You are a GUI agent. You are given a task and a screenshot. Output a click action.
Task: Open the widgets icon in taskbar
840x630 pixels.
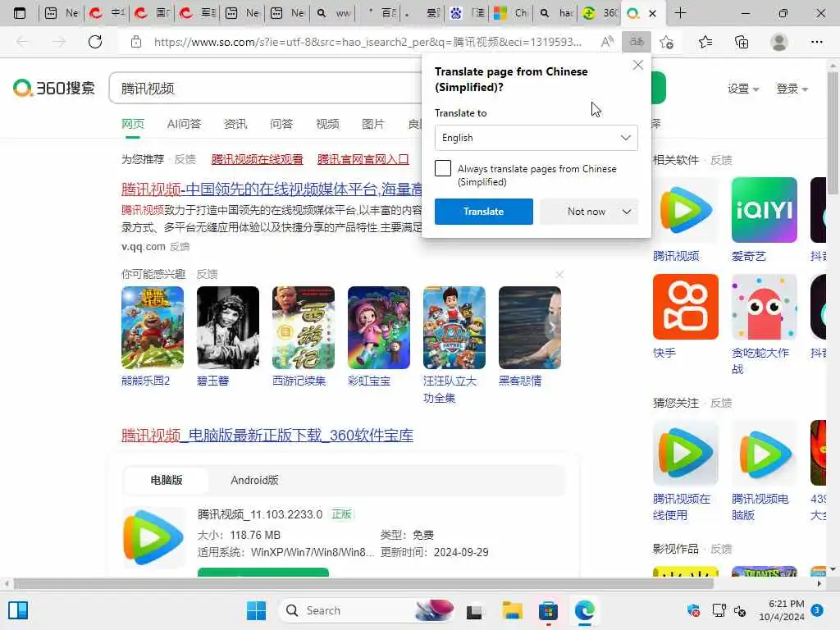pos(18,610)
